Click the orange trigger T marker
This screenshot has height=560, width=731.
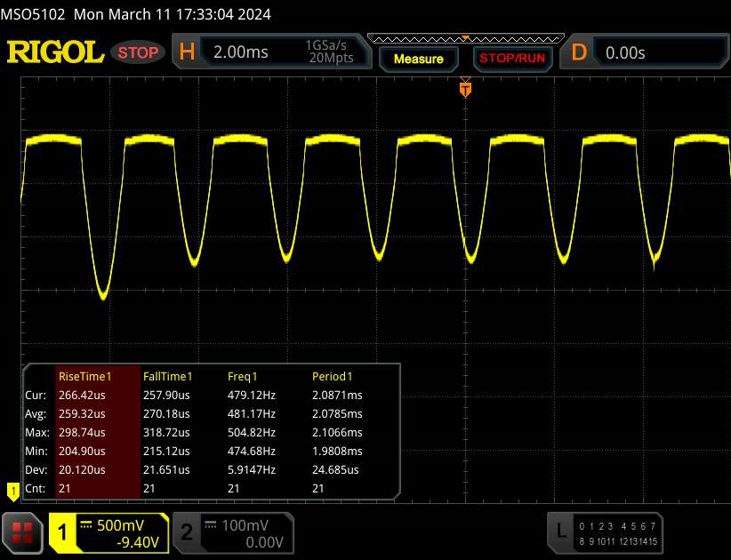[x=465, y=89]
